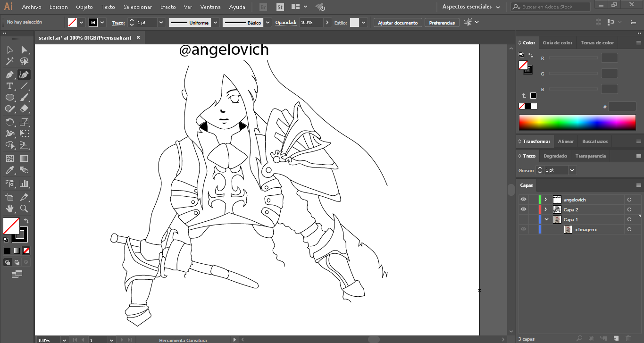Viewport: 644px width, 343px height.
Task: Select the Rotate tool
Action: [9, 122]
